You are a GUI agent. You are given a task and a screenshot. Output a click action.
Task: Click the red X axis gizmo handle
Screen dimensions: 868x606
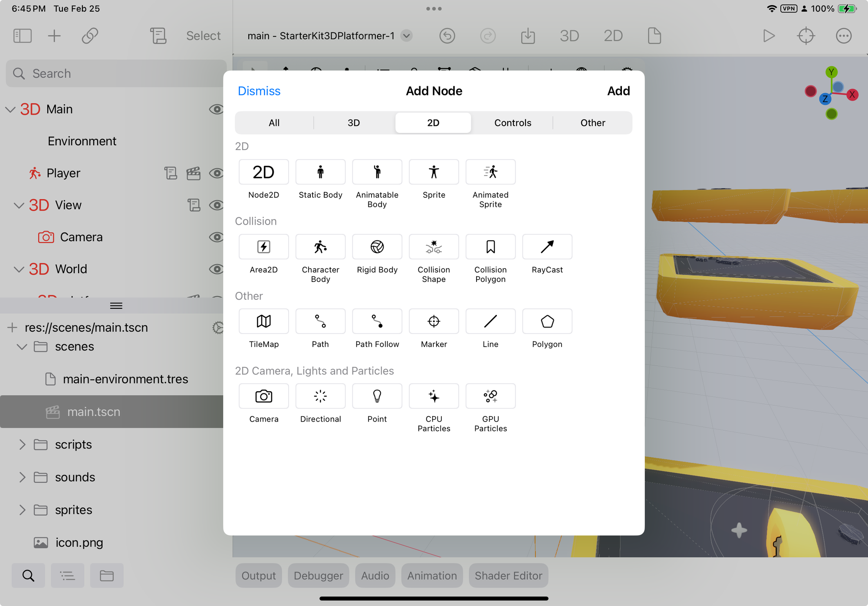(x=852, y=95)
